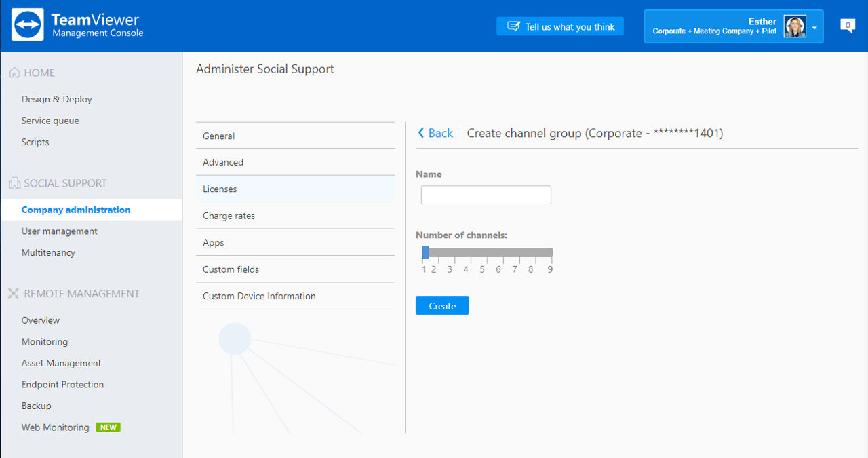Open the notifications chat bubble icon
This screenshot has width=868, height=458.
tap(848, 26)
